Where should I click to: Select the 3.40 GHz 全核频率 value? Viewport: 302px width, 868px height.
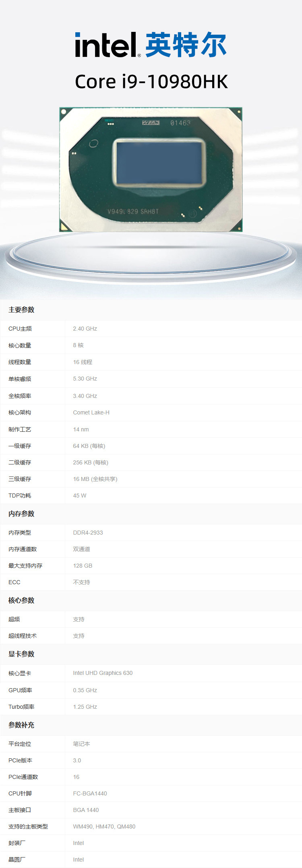[x=85, y=396]
